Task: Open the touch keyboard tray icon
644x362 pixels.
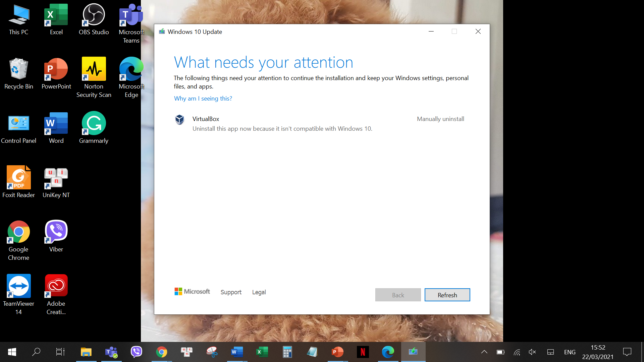Action: click(x=550, y=352)
